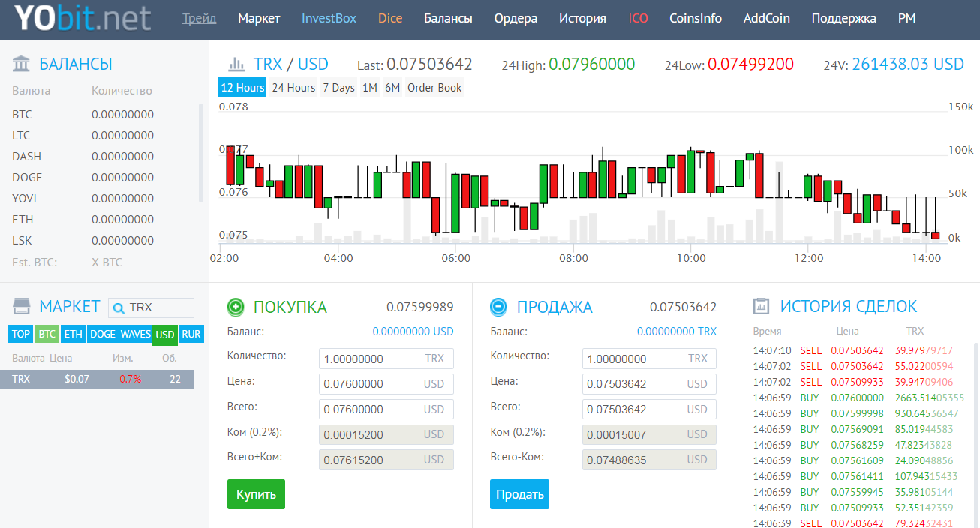This screenshot has height=528, width=980.
Task: Show the 24 Hours chart range
Action: click(x=293, y=88)
